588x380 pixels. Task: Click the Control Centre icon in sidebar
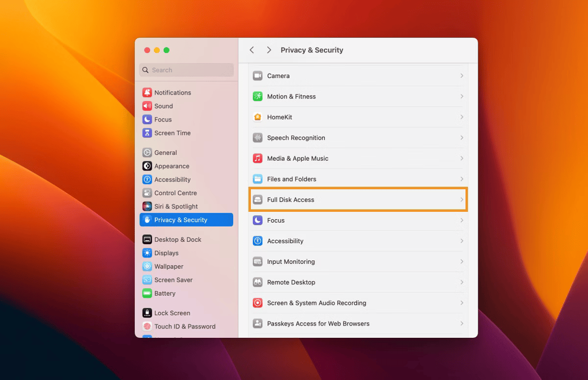pos(147,193)
